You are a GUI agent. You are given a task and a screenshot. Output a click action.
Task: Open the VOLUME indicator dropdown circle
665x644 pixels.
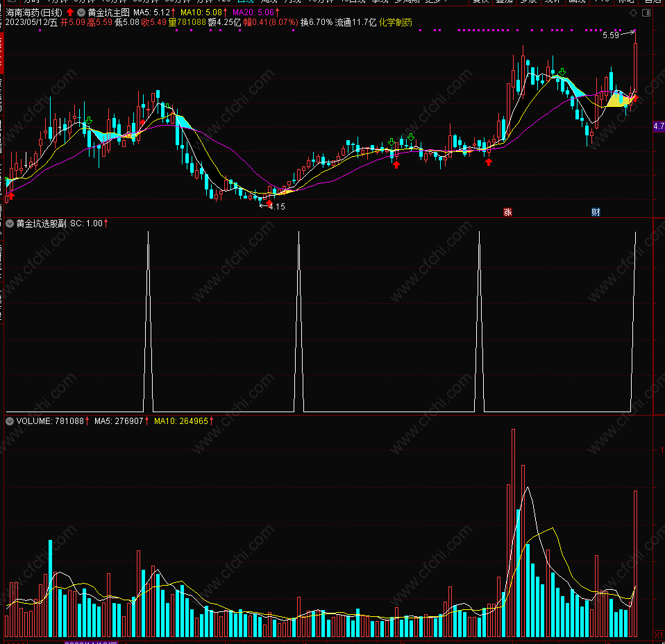tap(10, 421)
